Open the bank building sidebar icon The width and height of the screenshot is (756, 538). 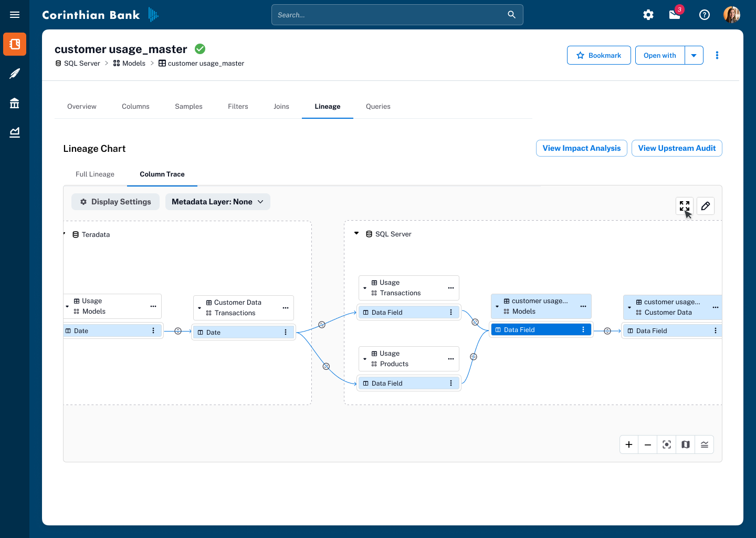(x=15, y=103)
